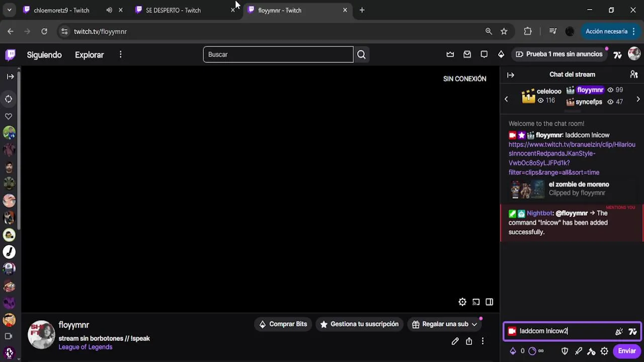Open a new browser tab

pyautogui.click(x=362, y=10)
